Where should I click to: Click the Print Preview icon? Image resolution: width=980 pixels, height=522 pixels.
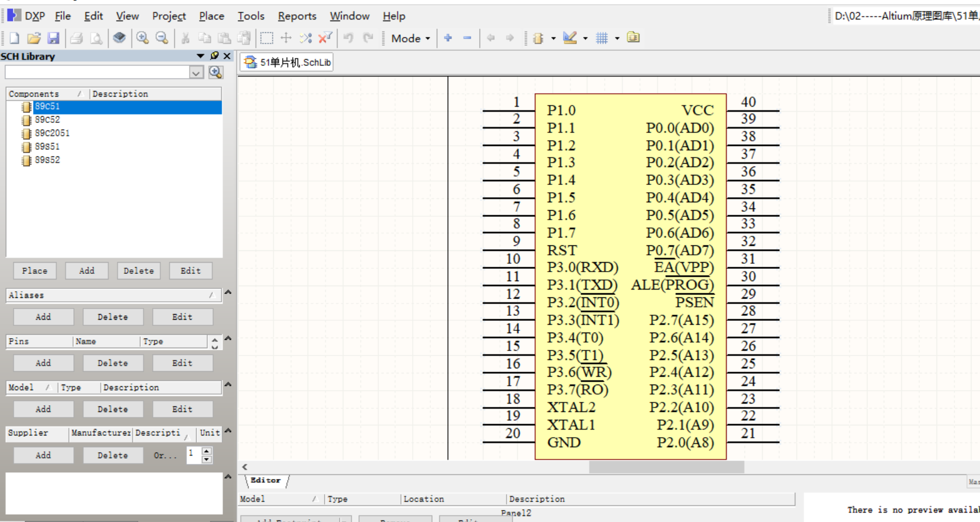[x=96, y=38]
